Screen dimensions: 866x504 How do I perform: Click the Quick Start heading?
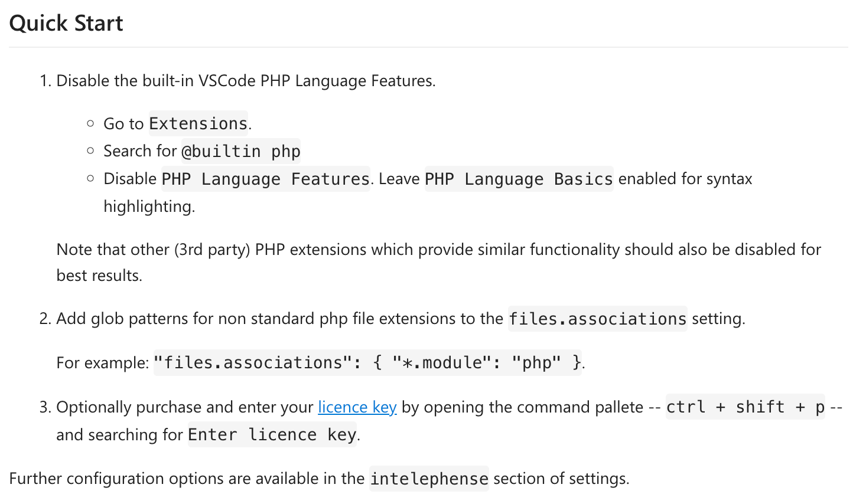coord(66,23)
